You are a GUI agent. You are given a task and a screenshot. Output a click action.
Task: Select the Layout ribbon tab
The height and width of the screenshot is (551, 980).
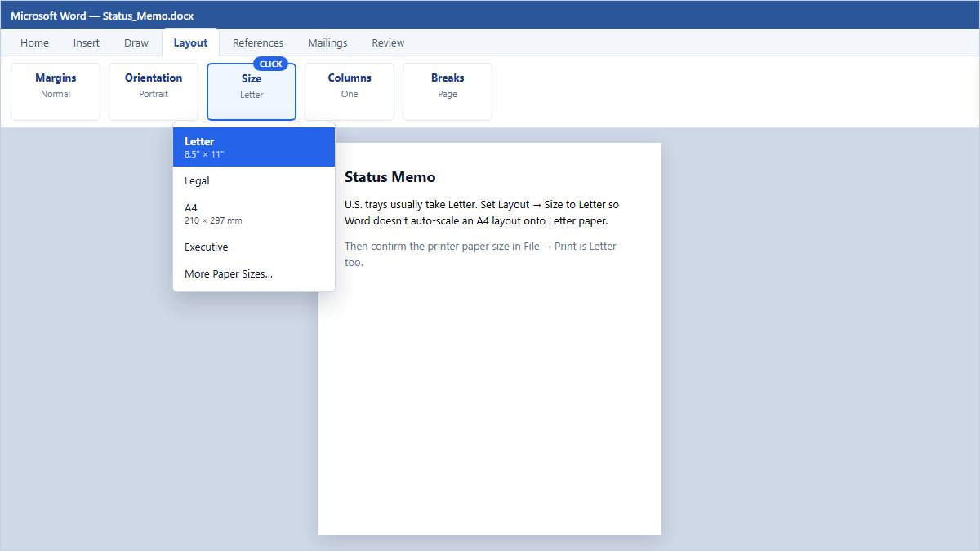click(x=190, y=42)
